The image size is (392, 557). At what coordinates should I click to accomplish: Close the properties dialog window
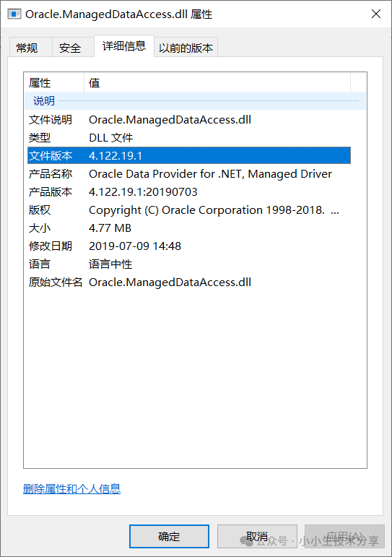(375, 14)
